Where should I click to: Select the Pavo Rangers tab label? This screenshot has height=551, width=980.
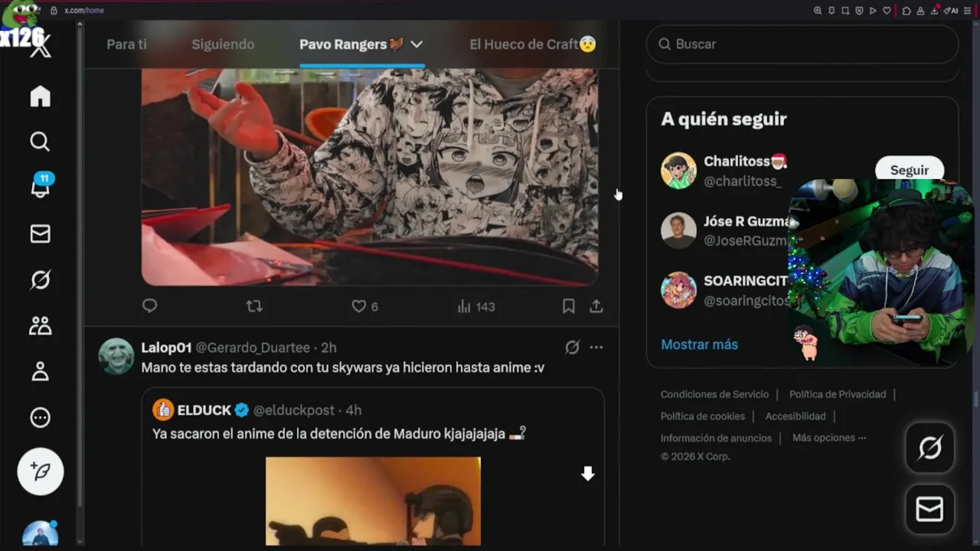coord(351,44)
